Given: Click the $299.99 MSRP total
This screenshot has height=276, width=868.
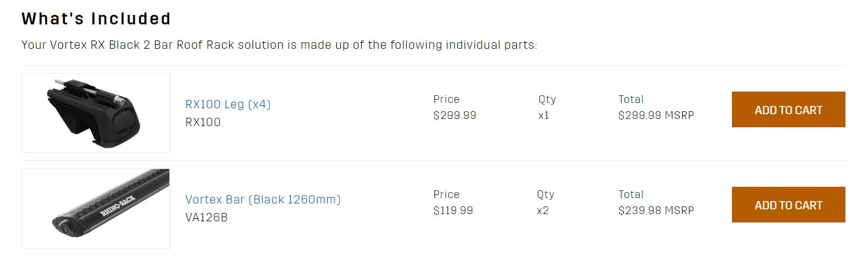Looking at the screenshot, I should pyautogui.click(x=656, y=115).
